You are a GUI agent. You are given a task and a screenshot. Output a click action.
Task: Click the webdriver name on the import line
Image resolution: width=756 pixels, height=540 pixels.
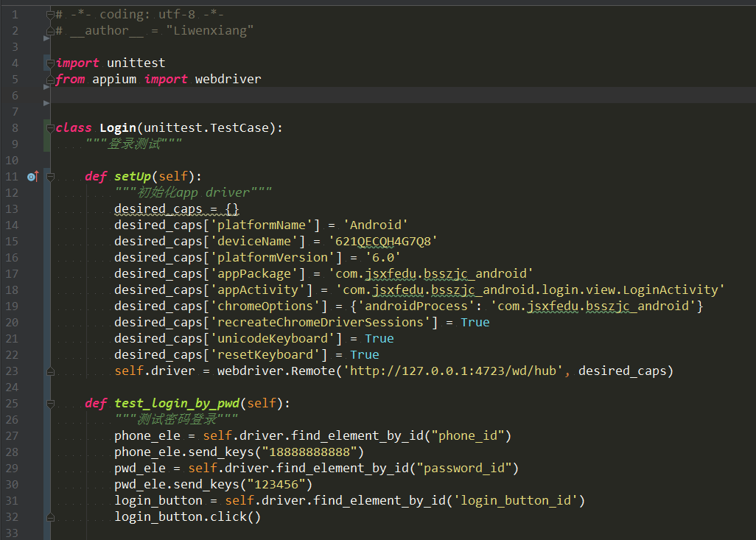(228, 79)
